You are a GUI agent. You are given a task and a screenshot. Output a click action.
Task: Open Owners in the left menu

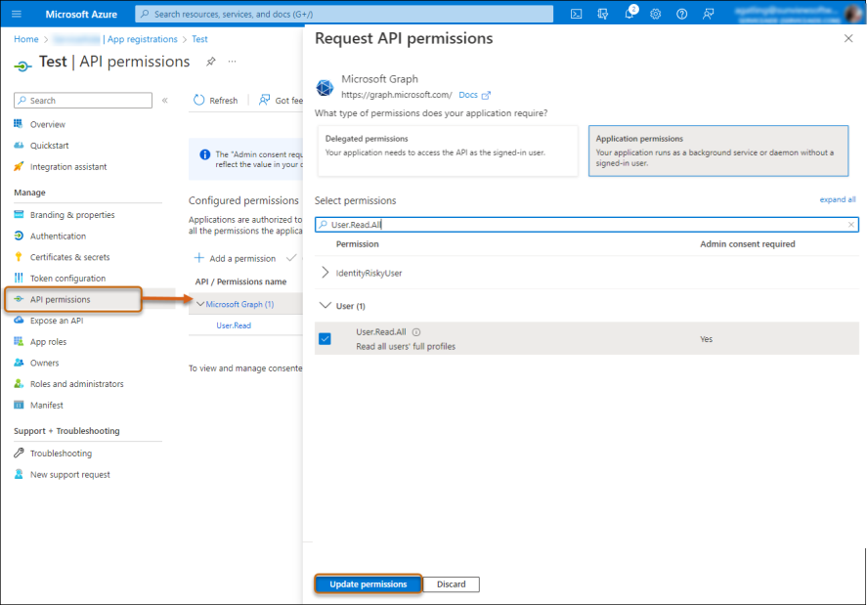pyautogui.click(x=44, y=363)
